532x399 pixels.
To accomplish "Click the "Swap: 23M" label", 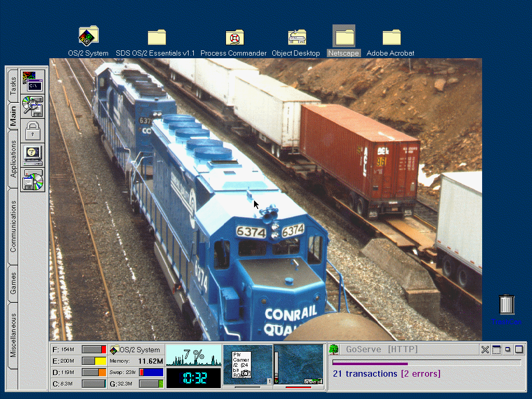I will tap(123, 373).
